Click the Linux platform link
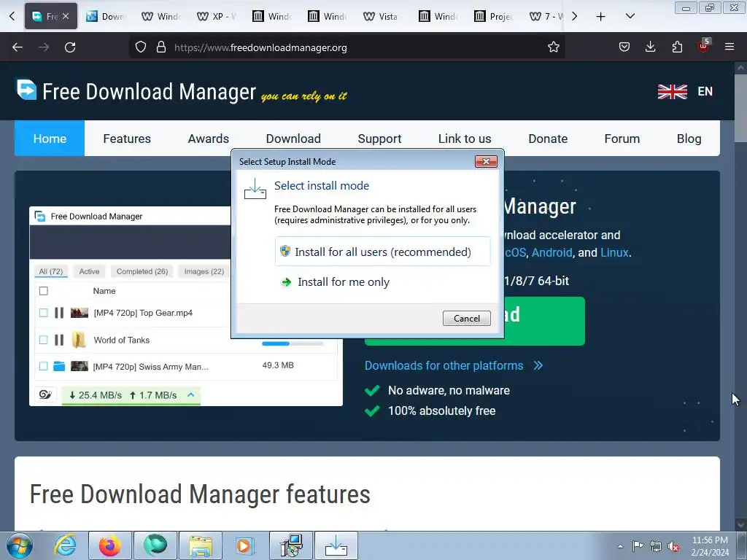This screenshot has width=747, height=560. click(x=614, y=252)
